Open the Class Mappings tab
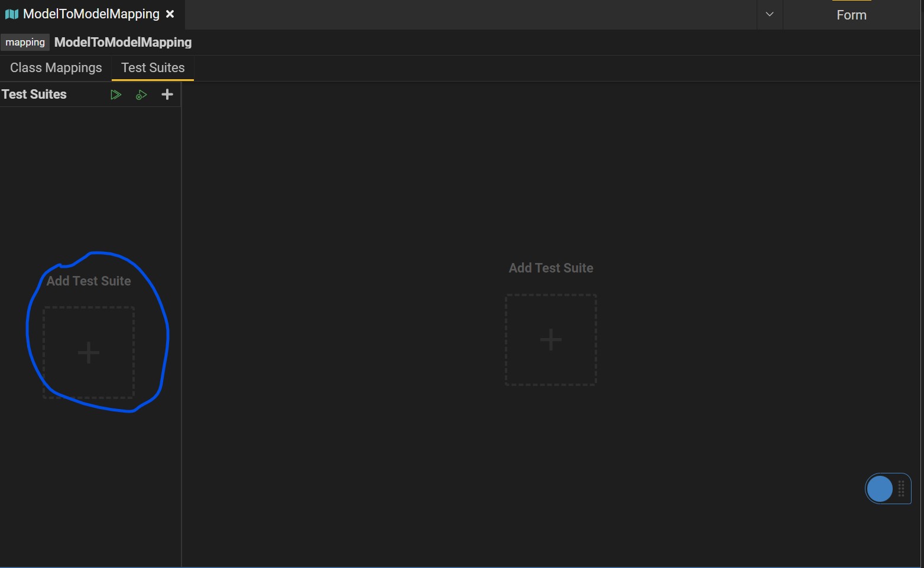Screen dimensions: 924x568 click(x=56, y=68)
